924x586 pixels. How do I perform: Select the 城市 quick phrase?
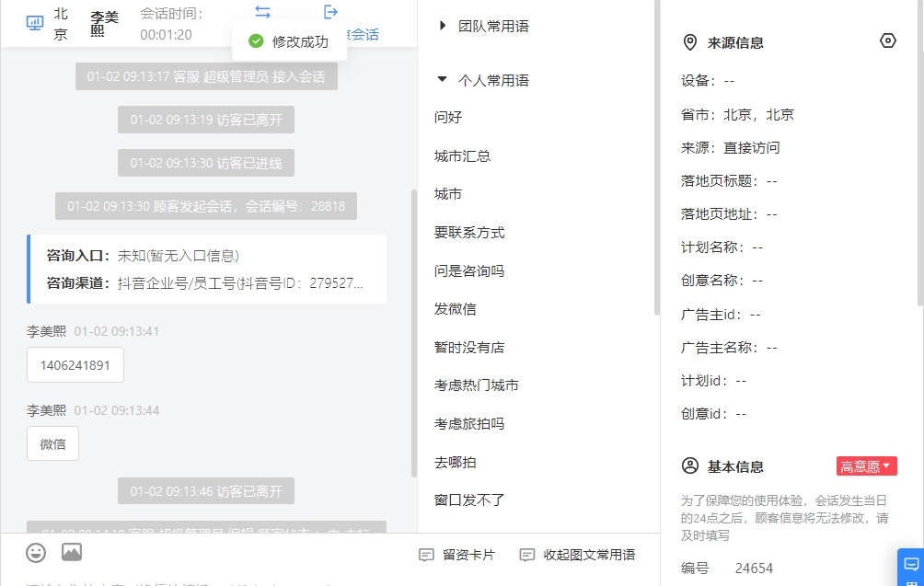click(448, 194)
